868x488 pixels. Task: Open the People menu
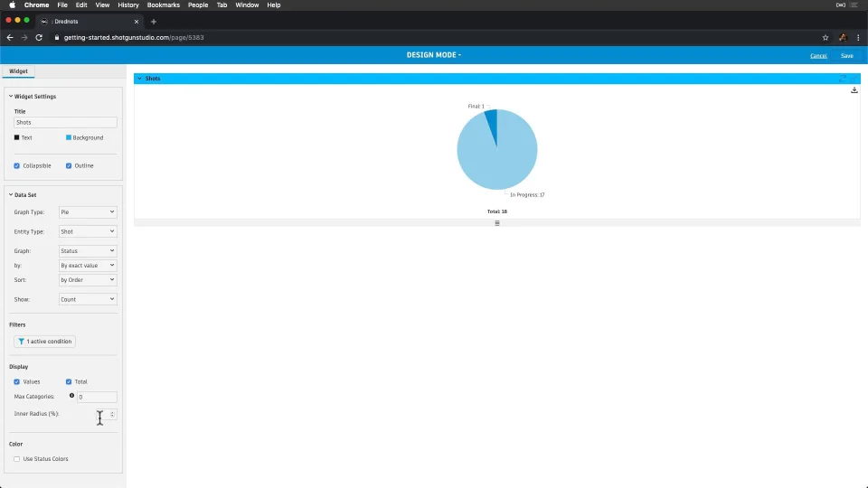tap(198, 5)
